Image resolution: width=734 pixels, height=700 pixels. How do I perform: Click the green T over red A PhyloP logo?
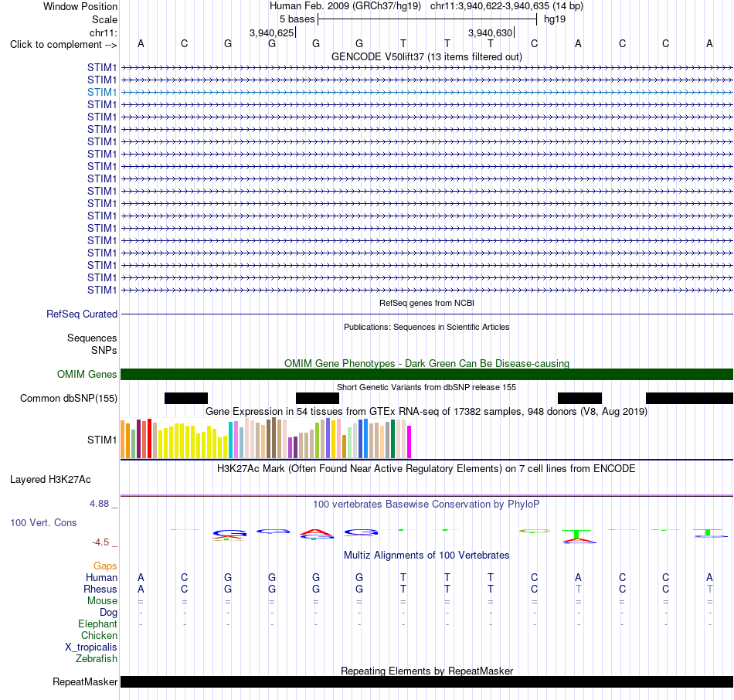pos(579,536)
